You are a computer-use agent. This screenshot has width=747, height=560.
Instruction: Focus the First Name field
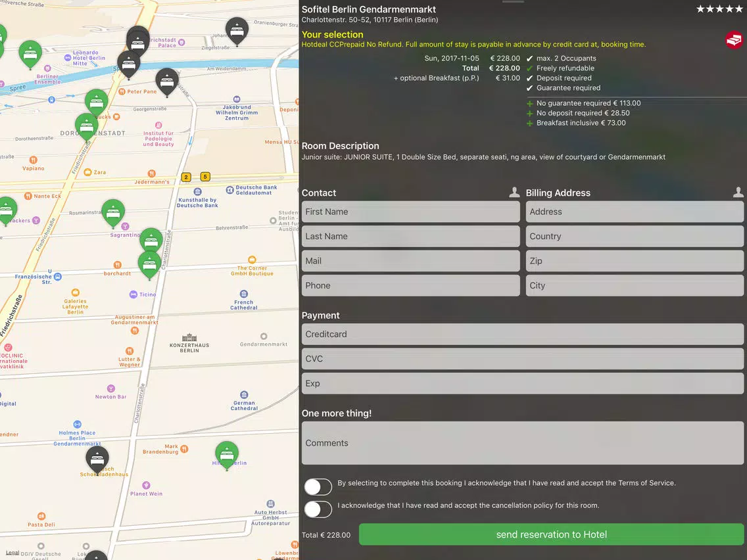(x=411, y=212)
